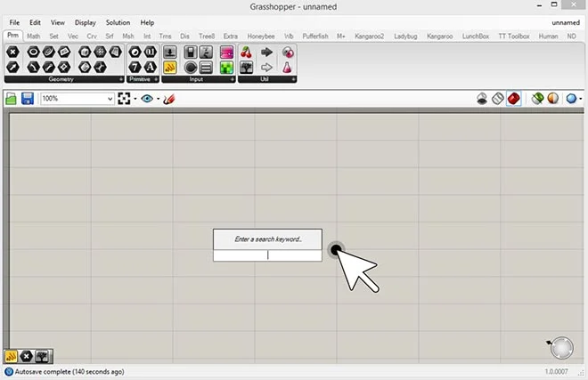Pick the round dark knob icon in Input
This screenshot has width=588, height=380.
click(x=191, y=68)
